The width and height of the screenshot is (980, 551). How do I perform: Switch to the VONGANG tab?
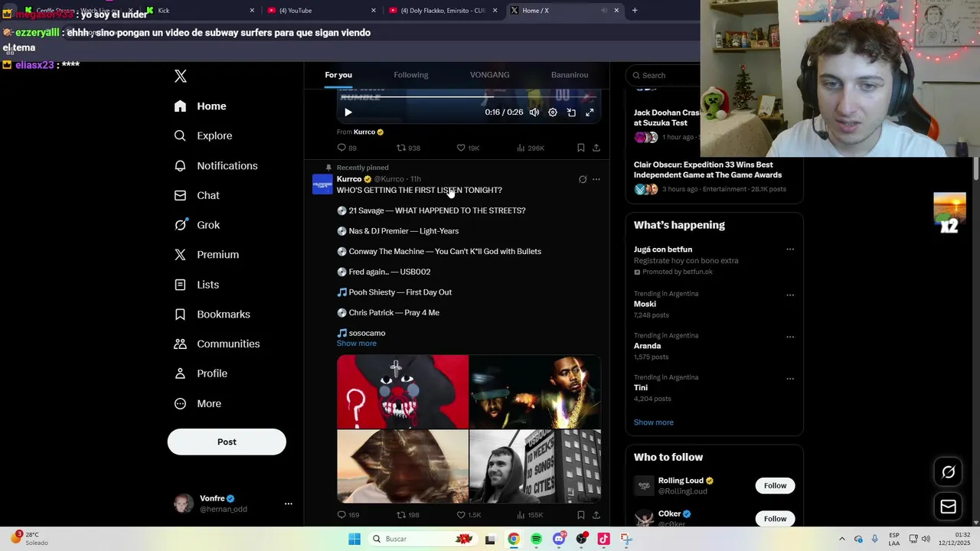[x=490, y=75]
